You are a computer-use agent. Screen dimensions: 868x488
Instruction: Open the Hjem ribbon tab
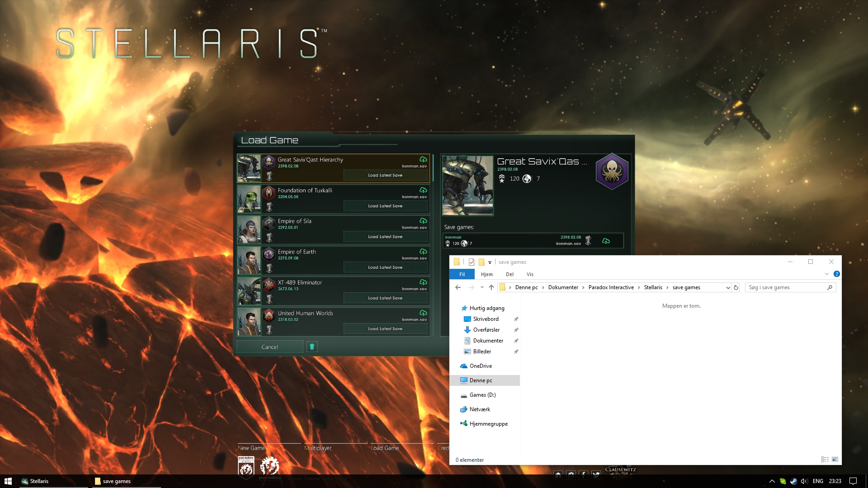[x=486, y=274]
